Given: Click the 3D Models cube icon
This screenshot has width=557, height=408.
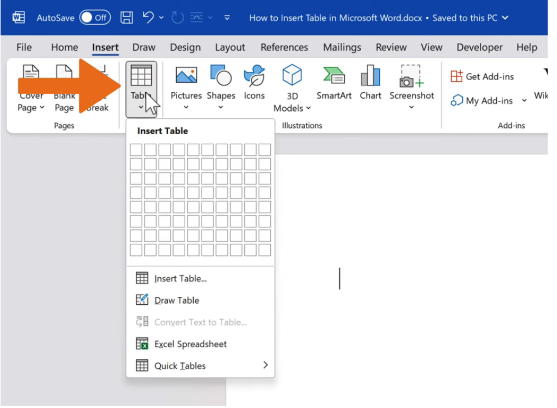Looking at the screenshot, I should pos(292,75).
